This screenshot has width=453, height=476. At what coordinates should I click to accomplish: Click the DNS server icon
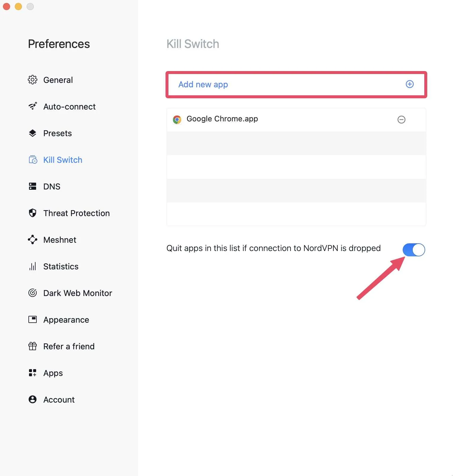[33, 186]
